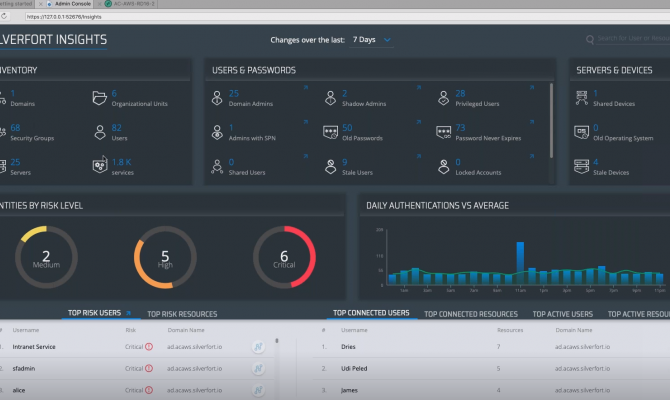Click the graph icon for Intranet Service
Viewport: 670px width, 400px height.
coord(258,347)
